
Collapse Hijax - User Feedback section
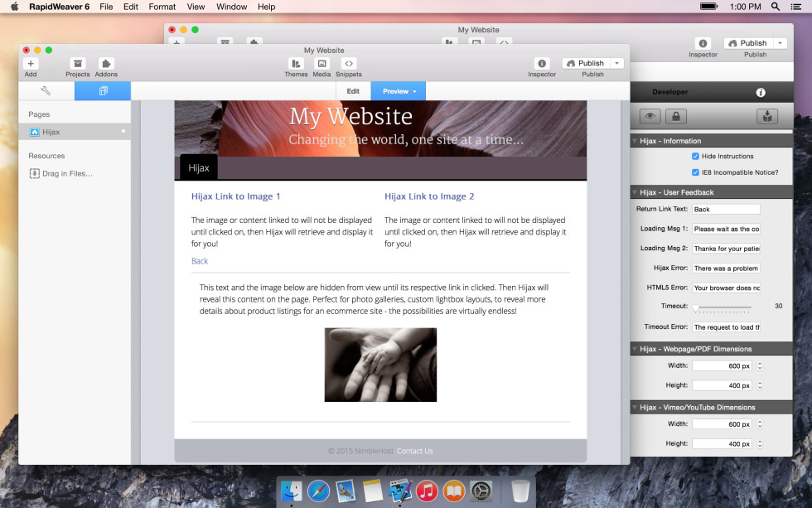coord(635,192)
